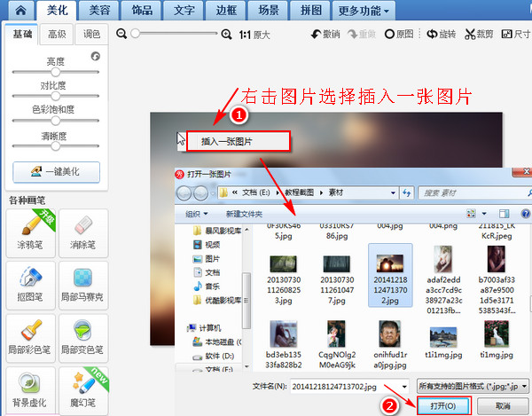Expand the 更多功能 dropdown
Viewport: 532px width, 416px height.
point(364,11)
